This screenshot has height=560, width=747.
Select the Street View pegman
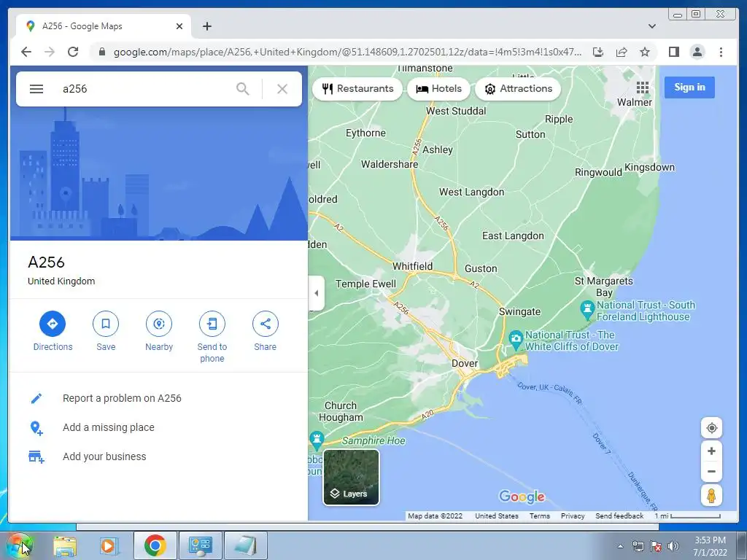711,496
